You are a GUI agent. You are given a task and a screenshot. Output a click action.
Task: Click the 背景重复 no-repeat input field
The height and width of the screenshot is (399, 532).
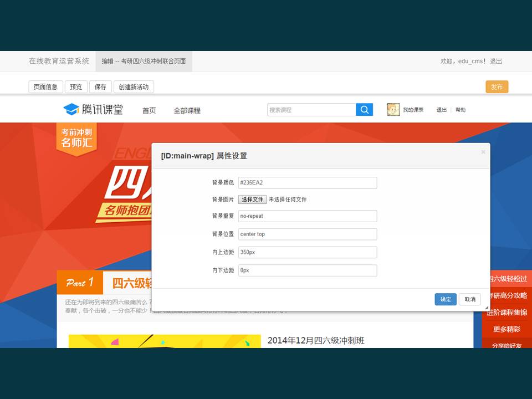coord(307,216)
